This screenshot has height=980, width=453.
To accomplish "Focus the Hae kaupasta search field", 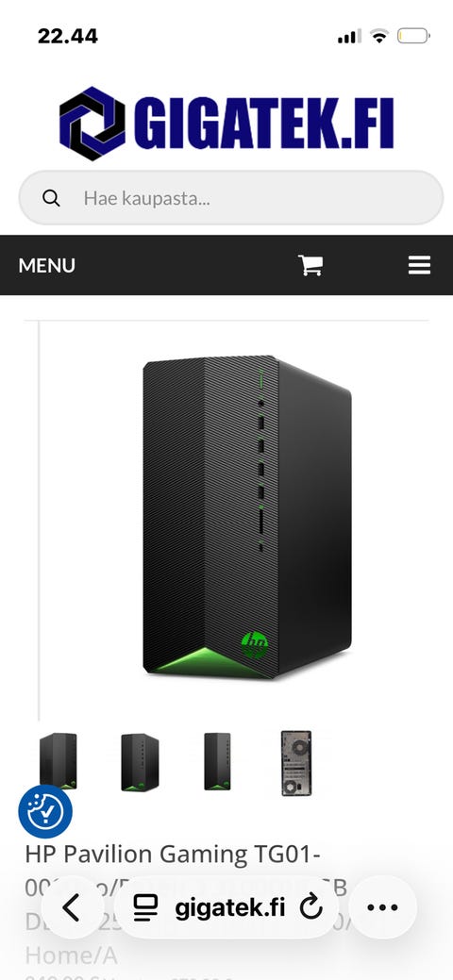I will 231,198.
